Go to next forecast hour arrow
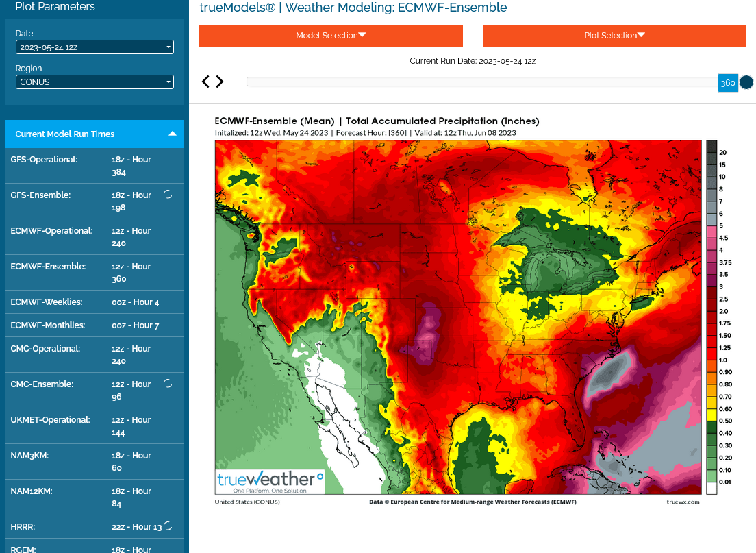756x553 pixels. pyautogui.click(x=219, y=82)
